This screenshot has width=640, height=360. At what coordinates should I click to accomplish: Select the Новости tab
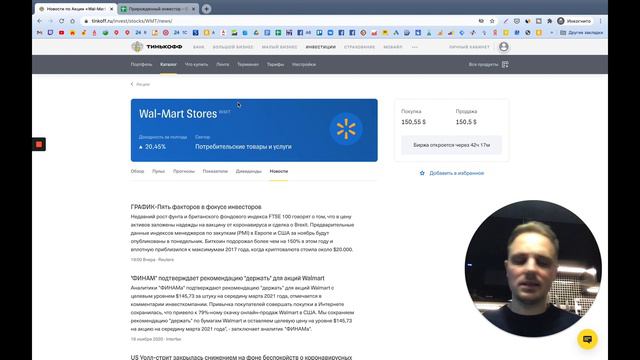coord(279,171)
